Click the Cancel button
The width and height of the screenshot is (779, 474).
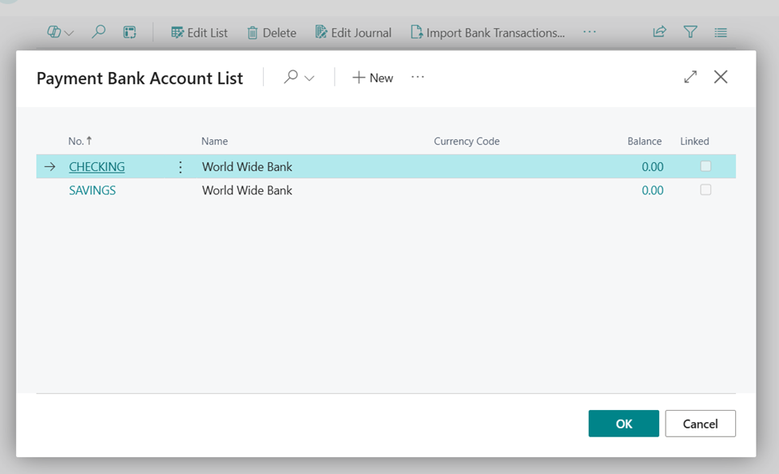pos(700,423)
